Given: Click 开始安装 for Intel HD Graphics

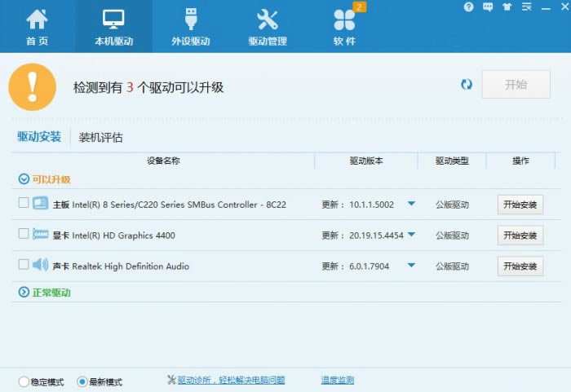Looking at the screenshot, I should (x=520, y=236).
